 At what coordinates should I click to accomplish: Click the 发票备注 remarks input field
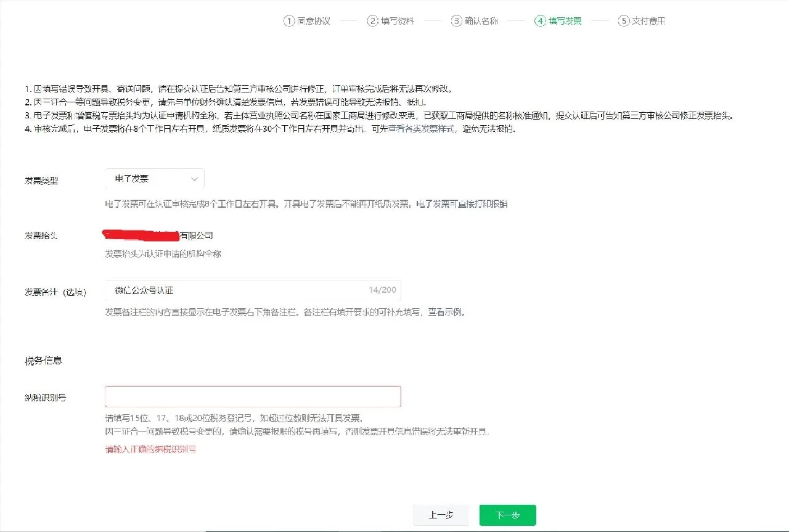click(234, 290)
